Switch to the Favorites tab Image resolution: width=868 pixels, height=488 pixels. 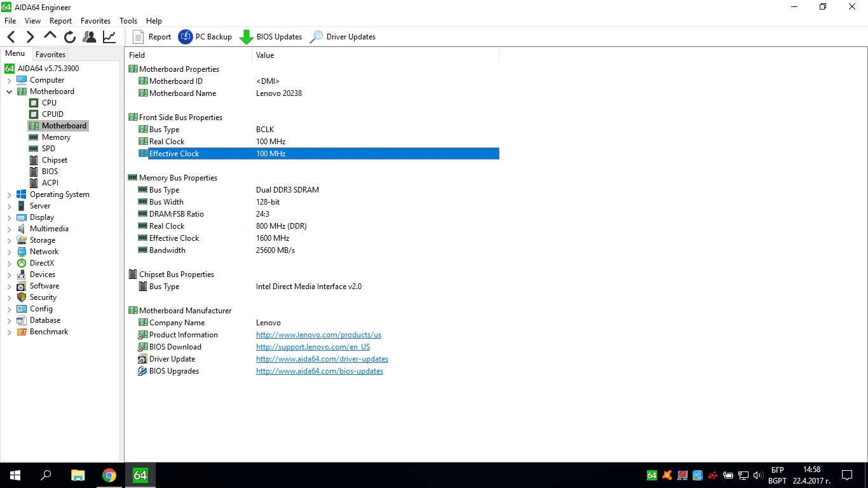point(50,55)
